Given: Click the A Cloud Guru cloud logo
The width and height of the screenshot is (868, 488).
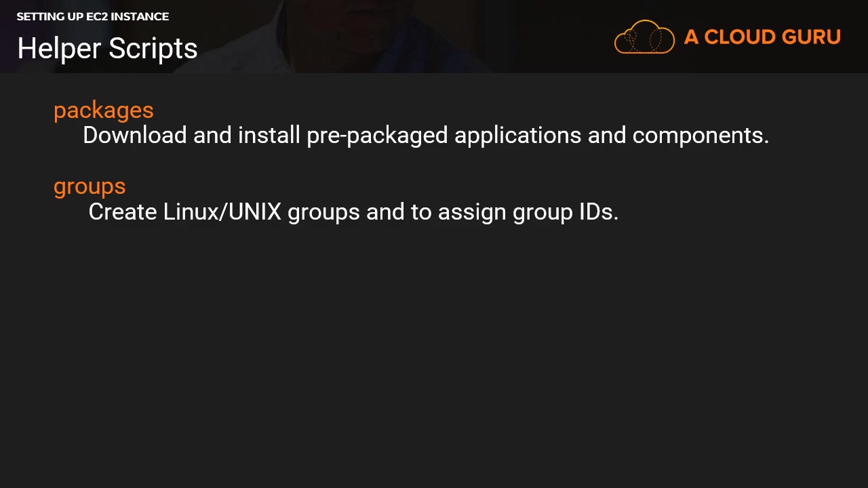Looking at the screenshot, I should coord(644,37).
